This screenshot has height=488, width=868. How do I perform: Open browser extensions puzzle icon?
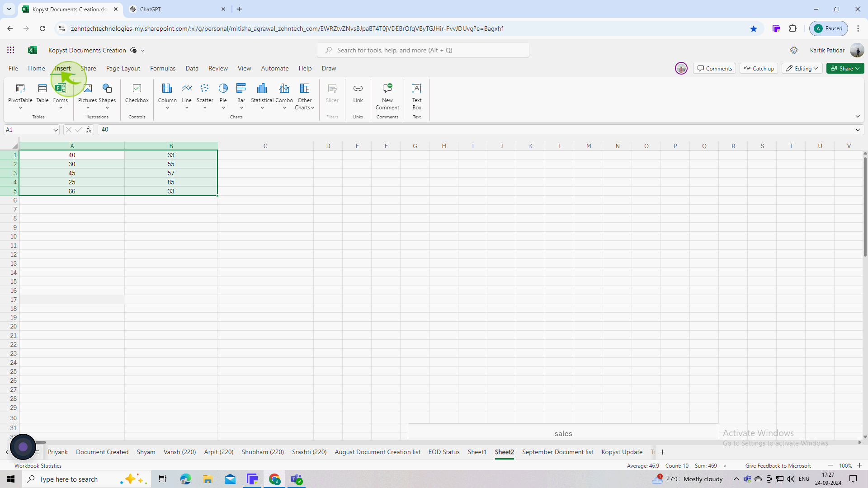[x=793, y=28]
